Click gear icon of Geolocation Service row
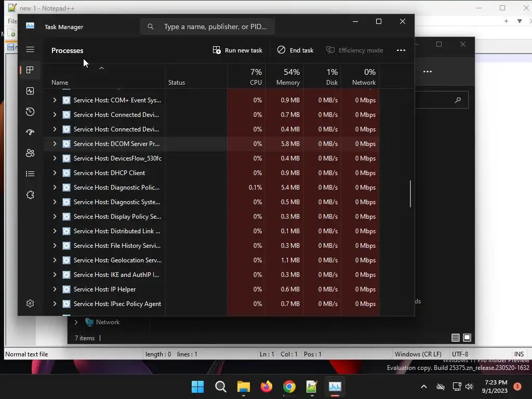 click(x=66, y=260)
